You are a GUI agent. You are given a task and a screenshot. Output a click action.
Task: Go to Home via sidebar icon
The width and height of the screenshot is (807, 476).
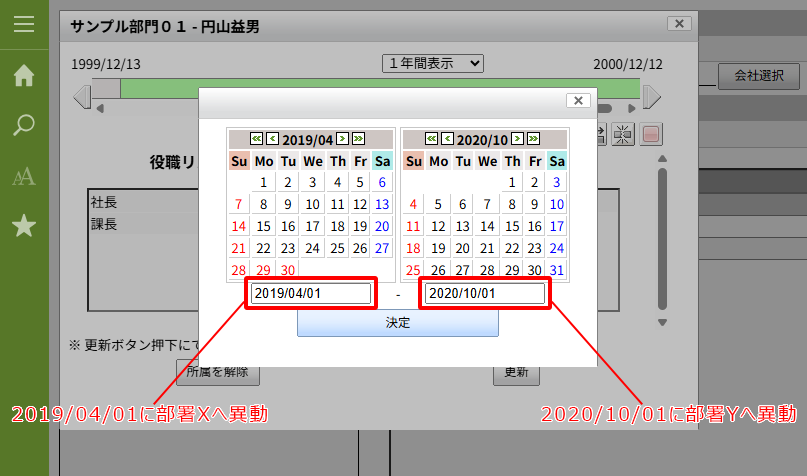click(24, 75)
